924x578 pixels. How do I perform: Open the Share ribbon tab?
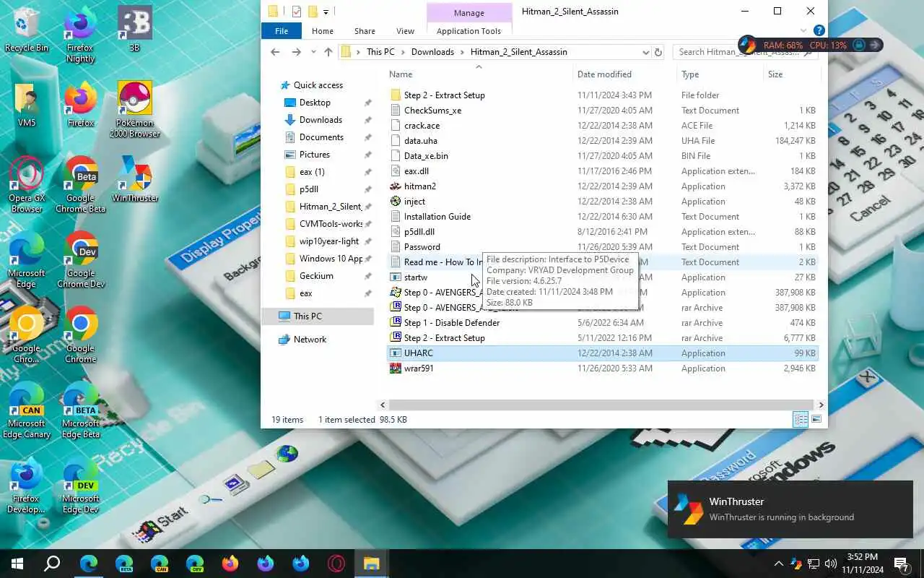[x=365, y=31]
